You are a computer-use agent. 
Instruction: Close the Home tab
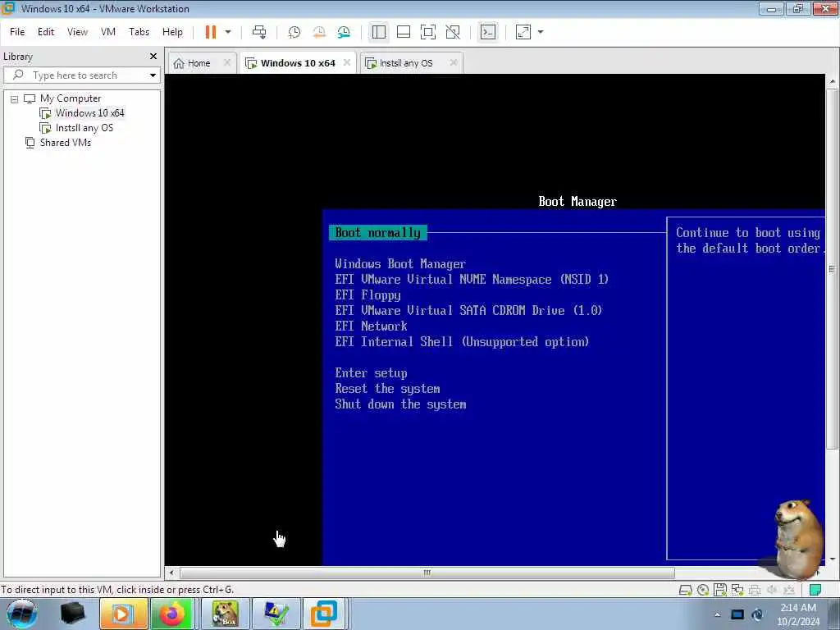click(x=227, y=62)
